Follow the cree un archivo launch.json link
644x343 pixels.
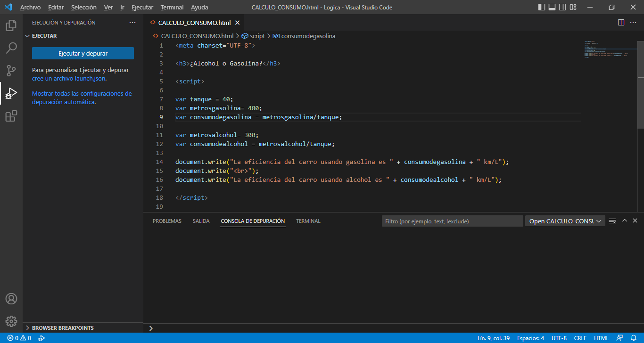(x=69, y=79)
